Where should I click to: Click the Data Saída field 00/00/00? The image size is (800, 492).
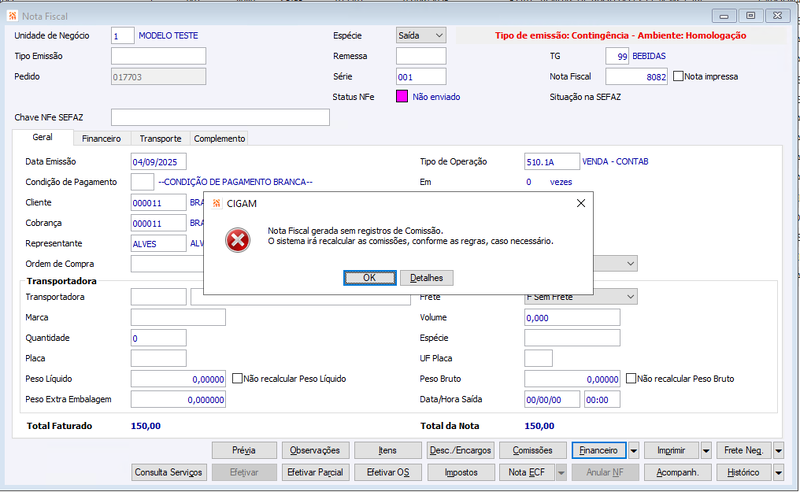pos(552,399)
